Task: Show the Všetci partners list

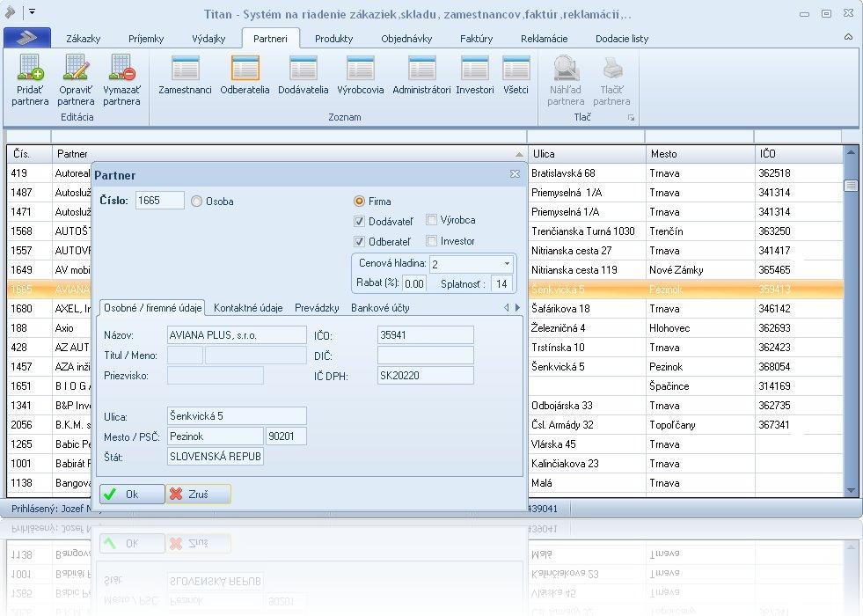Action: [x=516, y=75]
